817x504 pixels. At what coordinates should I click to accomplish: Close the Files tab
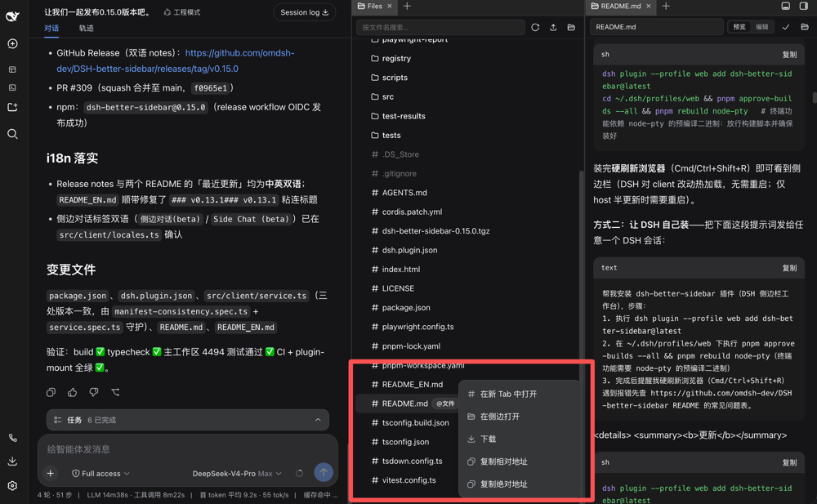coord(389,7)
